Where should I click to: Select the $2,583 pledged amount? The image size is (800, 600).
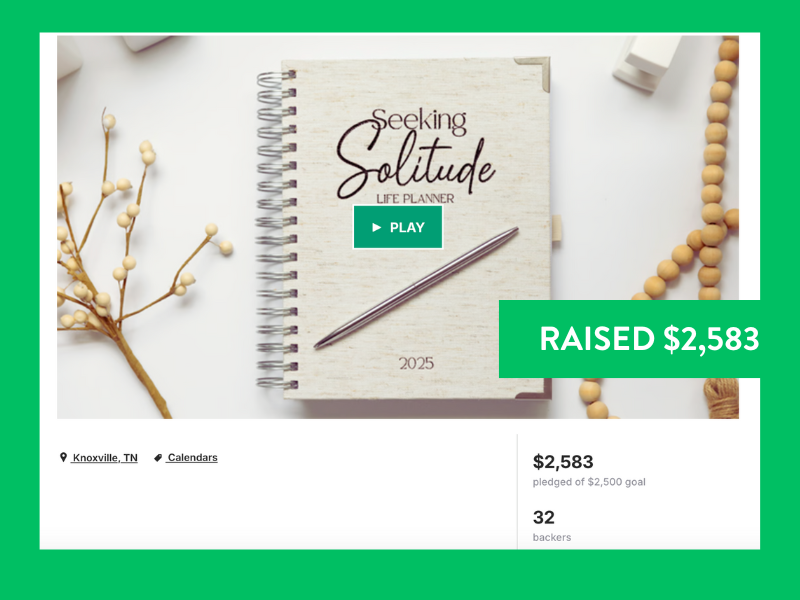pyautogui.click(x=563, y=461)
